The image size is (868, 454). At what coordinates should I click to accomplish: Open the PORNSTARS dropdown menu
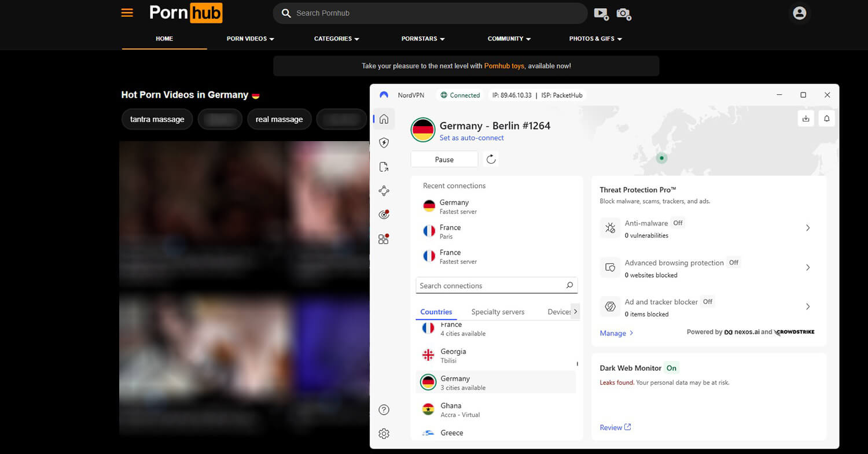point(422,38)
